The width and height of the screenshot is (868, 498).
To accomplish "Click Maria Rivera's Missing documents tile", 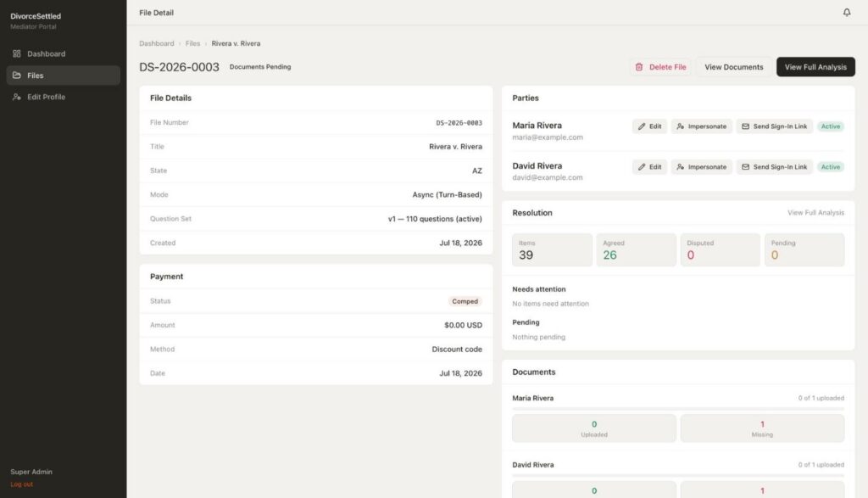I will 762,428.
